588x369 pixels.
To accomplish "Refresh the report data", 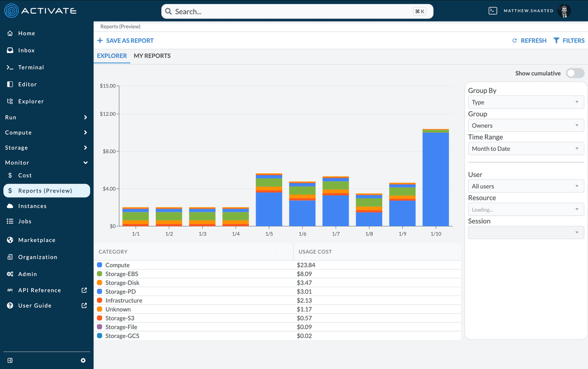I will point(529,40).
